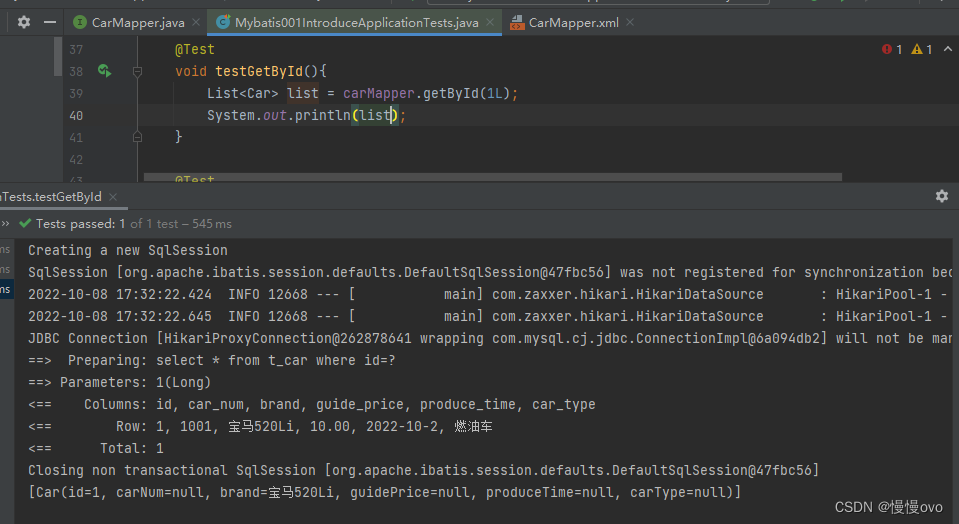Click 'JDBC Connection' console line

(490, 339)
